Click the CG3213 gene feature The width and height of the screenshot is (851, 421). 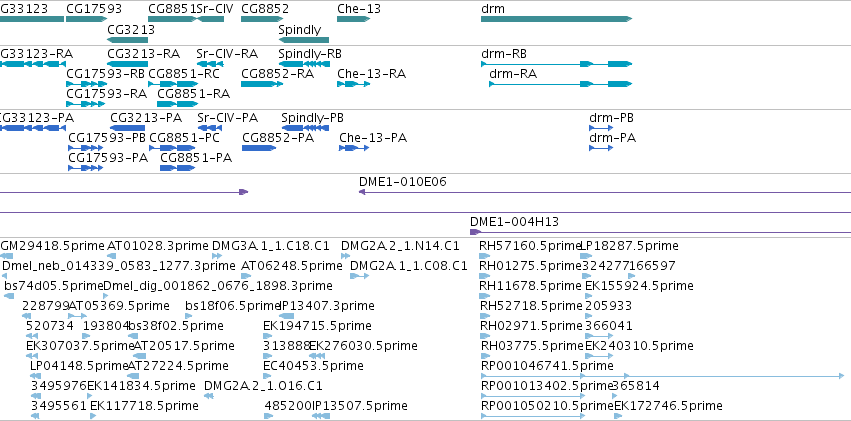128,40
